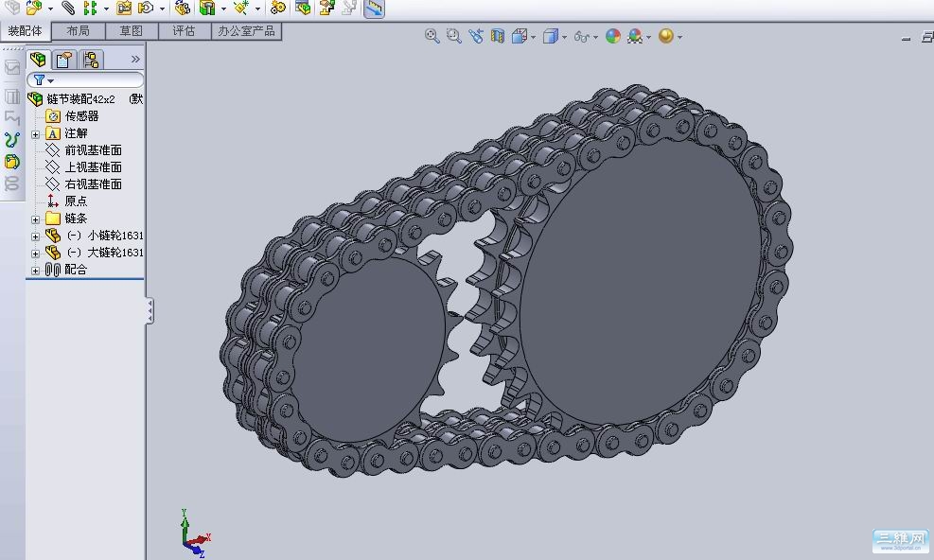Click the Zoom to Area icon

[454, 36]
